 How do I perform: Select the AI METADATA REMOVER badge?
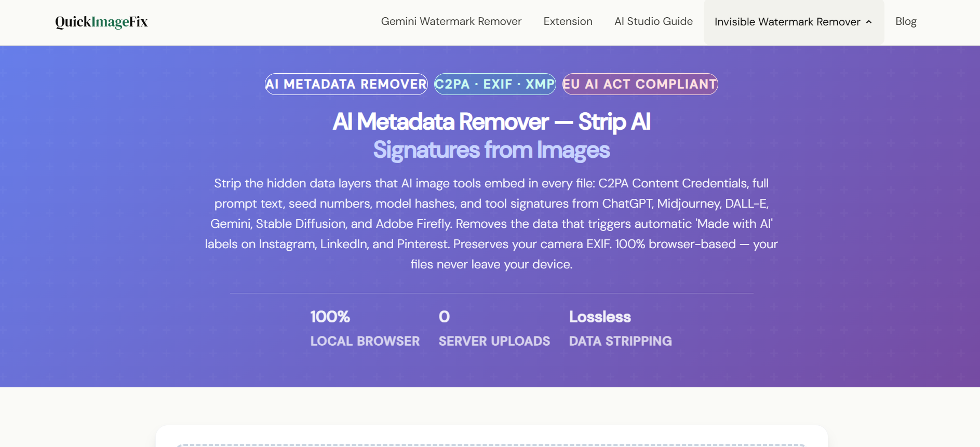[345, 84]
